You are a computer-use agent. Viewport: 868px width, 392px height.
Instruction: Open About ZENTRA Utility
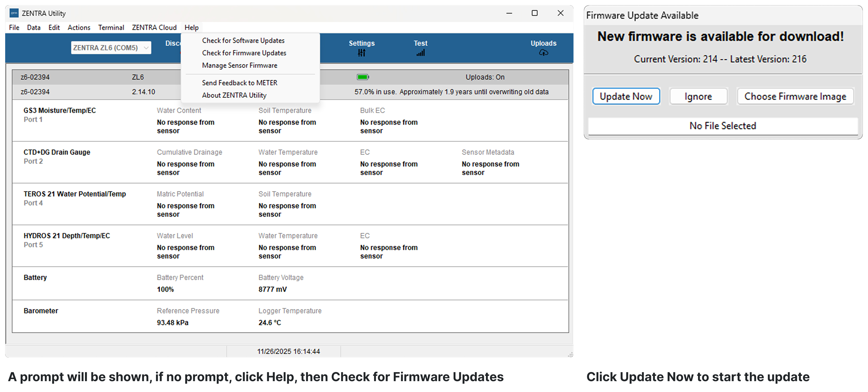[234, 95]
